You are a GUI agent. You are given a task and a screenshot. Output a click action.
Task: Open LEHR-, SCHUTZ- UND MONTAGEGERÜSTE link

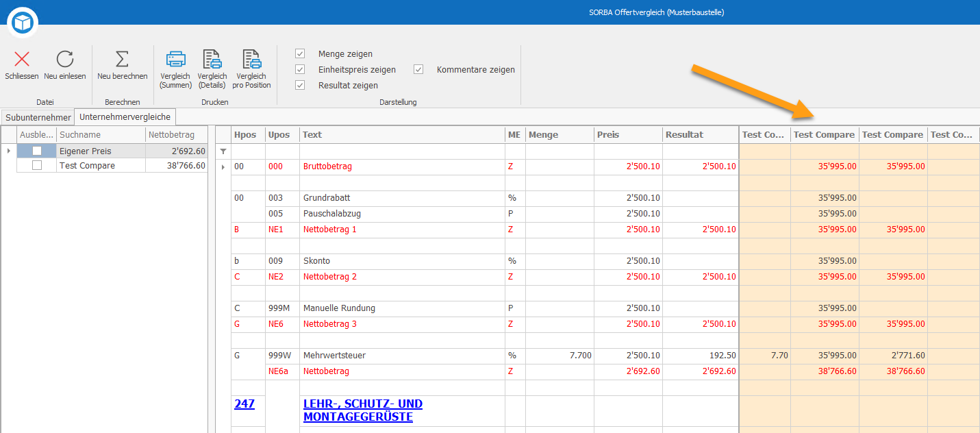tap(363, 410)
